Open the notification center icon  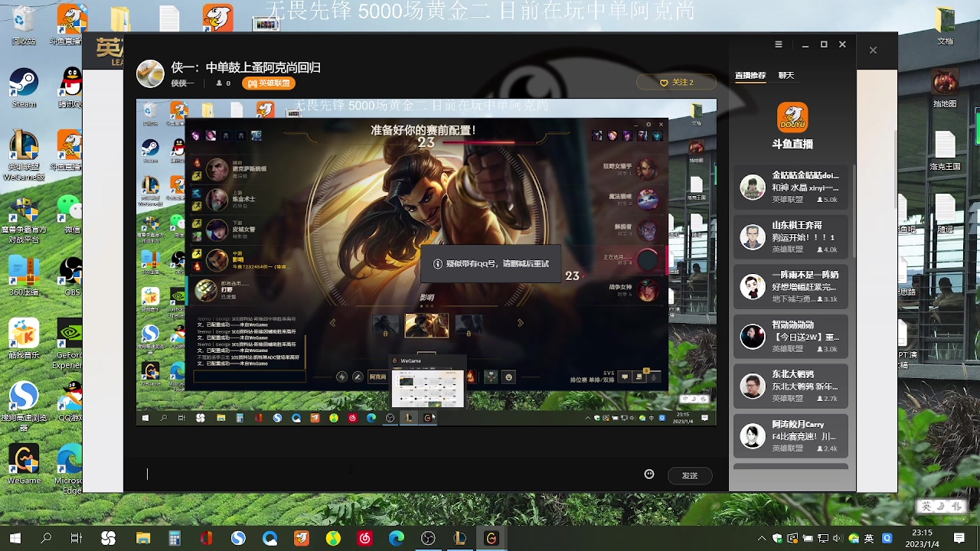[x=959, y=538]
